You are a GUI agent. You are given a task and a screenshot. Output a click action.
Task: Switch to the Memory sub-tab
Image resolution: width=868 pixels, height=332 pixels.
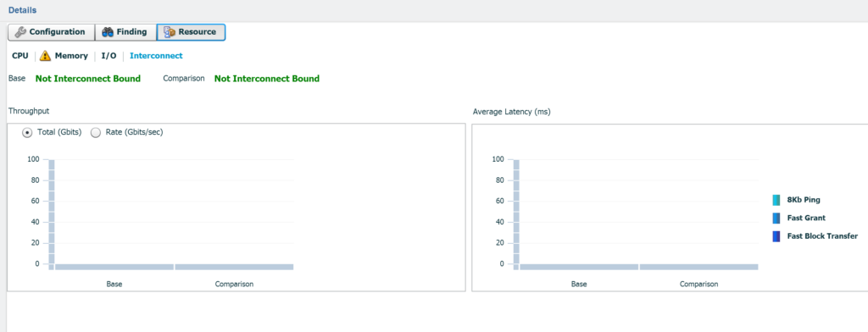(71, 56)
